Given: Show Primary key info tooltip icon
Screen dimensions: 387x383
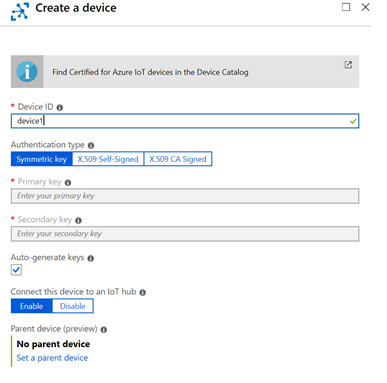Looking at the screenshot, I should 68,183.
